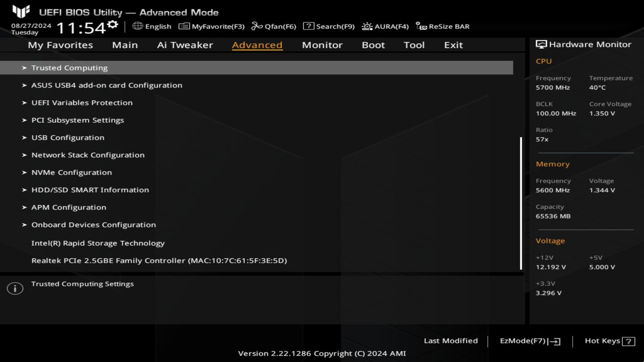Open Onboard Devices Configuration entry text

[x=94, y=225]
